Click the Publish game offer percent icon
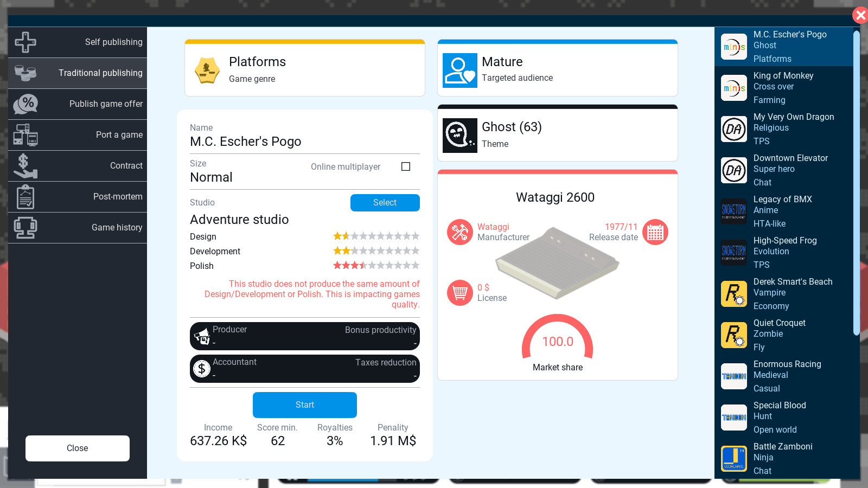 25,104
